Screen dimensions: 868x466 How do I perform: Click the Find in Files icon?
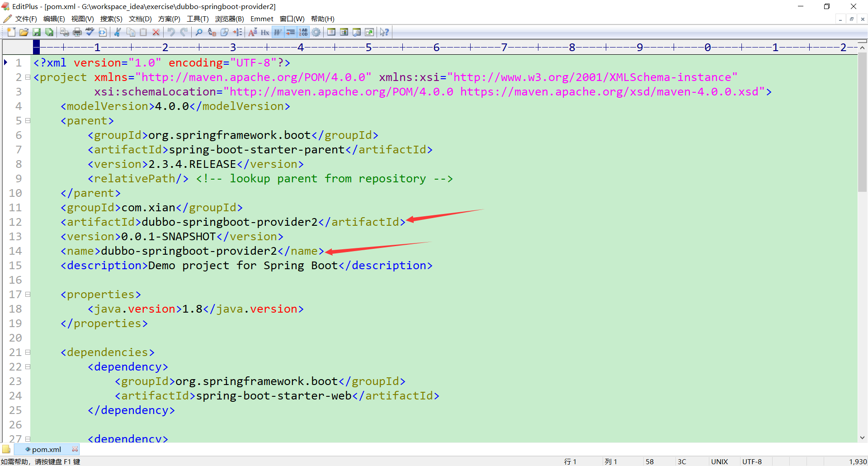tap(225, 32)
